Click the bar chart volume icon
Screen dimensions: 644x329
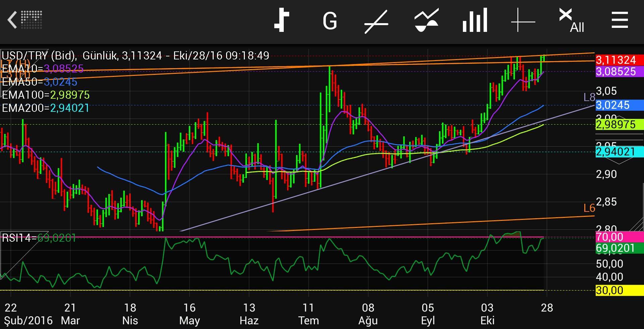pyautogui.click(x=475, y=21)
